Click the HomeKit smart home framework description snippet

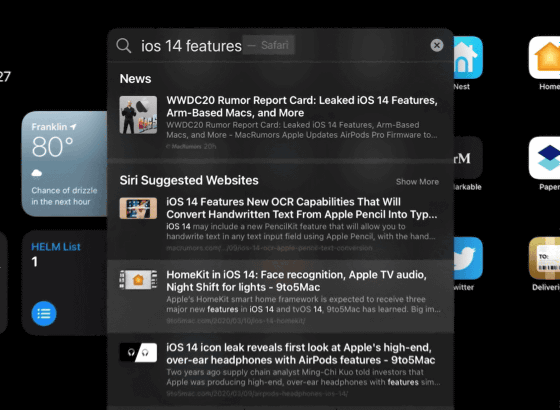click(x=303, y=304)
